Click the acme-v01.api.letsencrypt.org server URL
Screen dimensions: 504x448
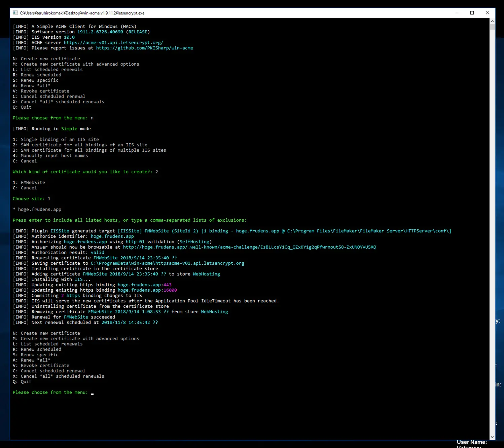point(113,43)
